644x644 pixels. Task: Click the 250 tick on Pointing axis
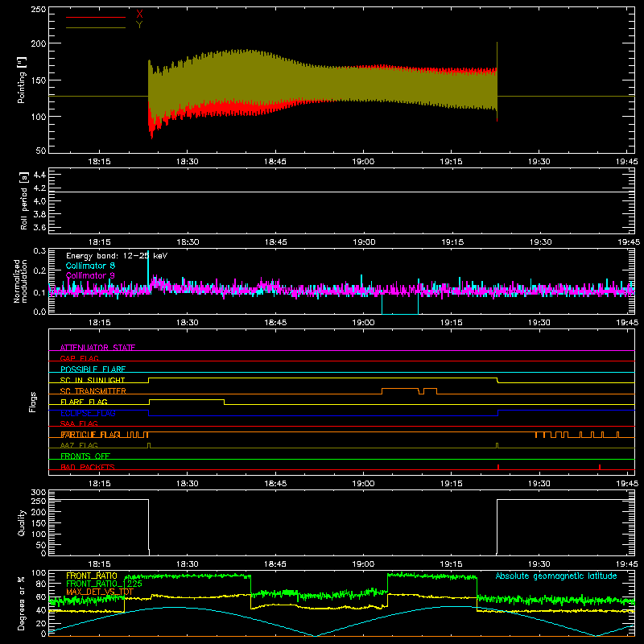(x=39, y=10)
